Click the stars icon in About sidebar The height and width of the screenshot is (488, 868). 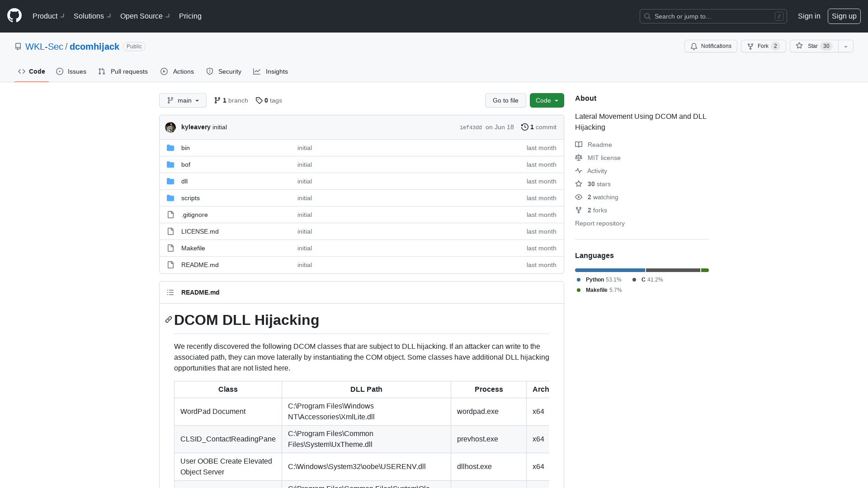coord(579,184)
